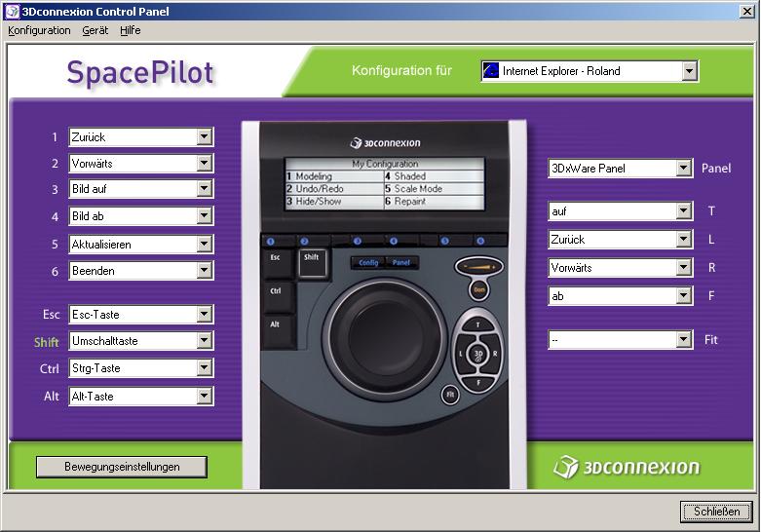The height and width of the screenshot is (532, 761).
Task: Click the device function key 5
Action: click(x=445, y=242)
